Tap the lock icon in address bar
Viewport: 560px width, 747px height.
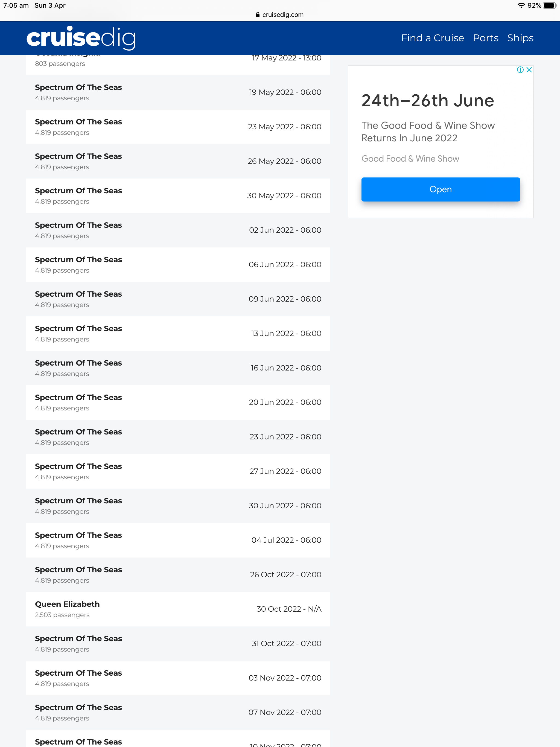click(258, 14)
